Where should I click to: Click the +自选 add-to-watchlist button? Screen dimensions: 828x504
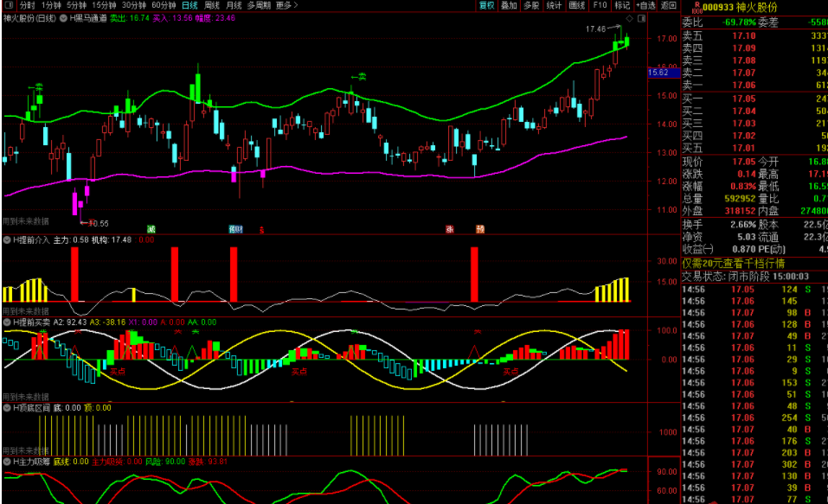pos(646,5)
